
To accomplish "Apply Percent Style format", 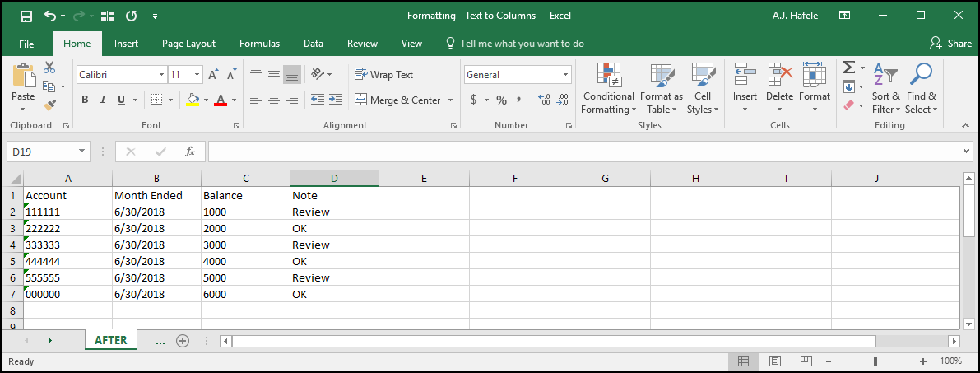I will point(501,100).
